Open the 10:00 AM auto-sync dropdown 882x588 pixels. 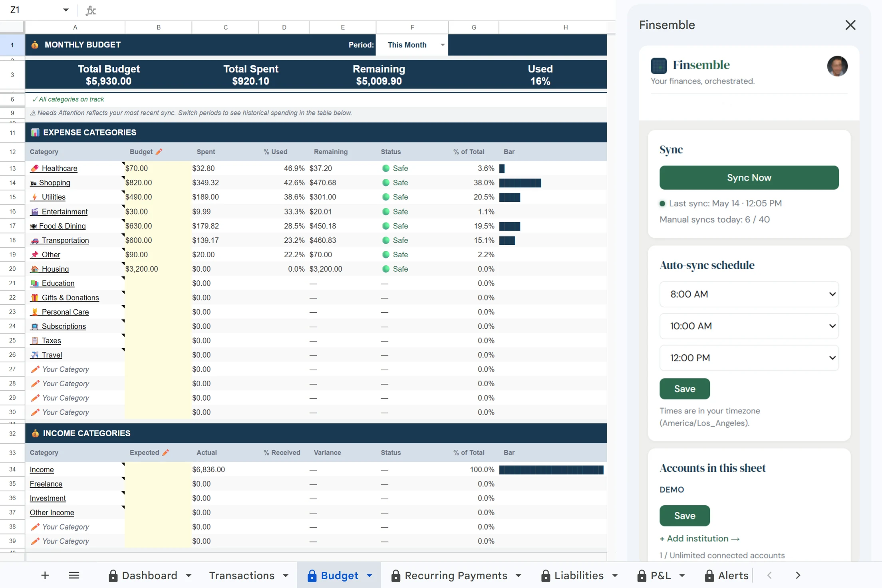(x=749, y=326)
